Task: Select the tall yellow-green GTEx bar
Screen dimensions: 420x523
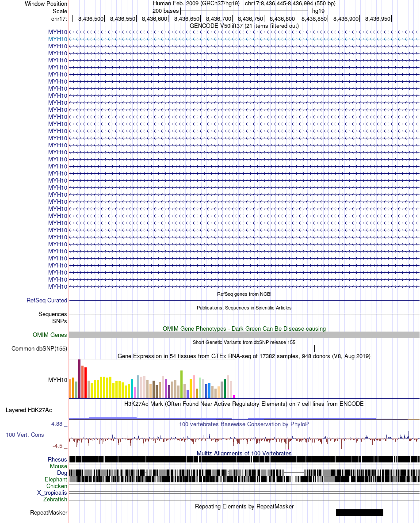Action: coord(181,384)
